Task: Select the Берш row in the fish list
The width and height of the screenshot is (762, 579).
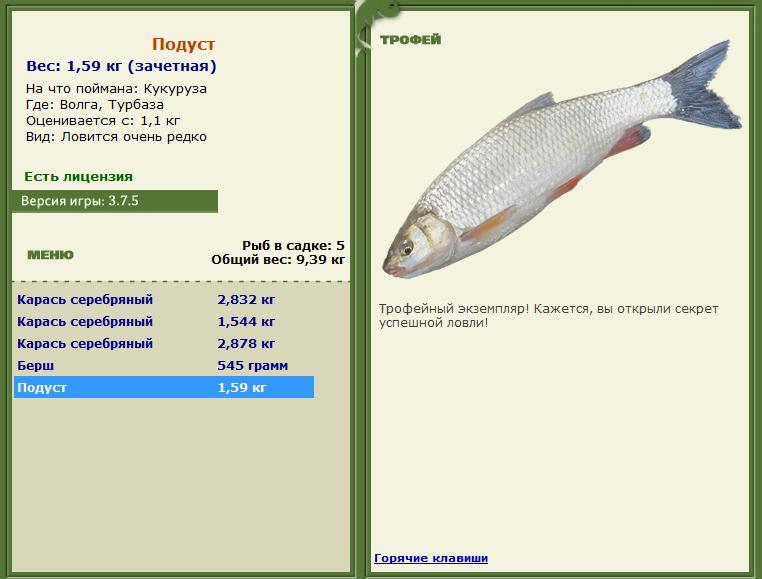Action: tap(164, 365)
